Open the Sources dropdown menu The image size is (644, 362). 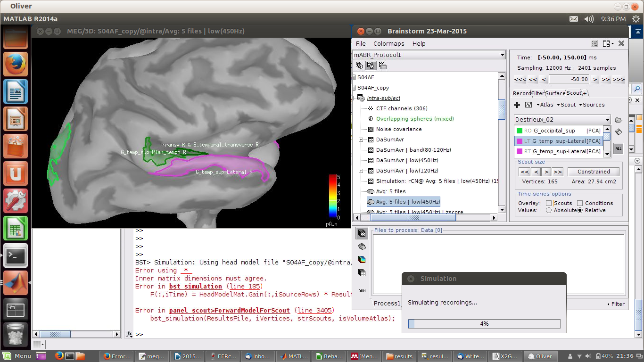click(592, 105)
